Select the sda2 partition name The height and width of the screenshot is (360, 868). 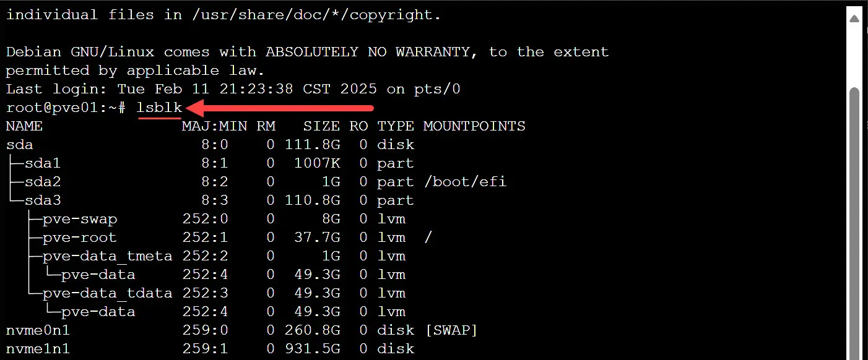coord(43,182)
